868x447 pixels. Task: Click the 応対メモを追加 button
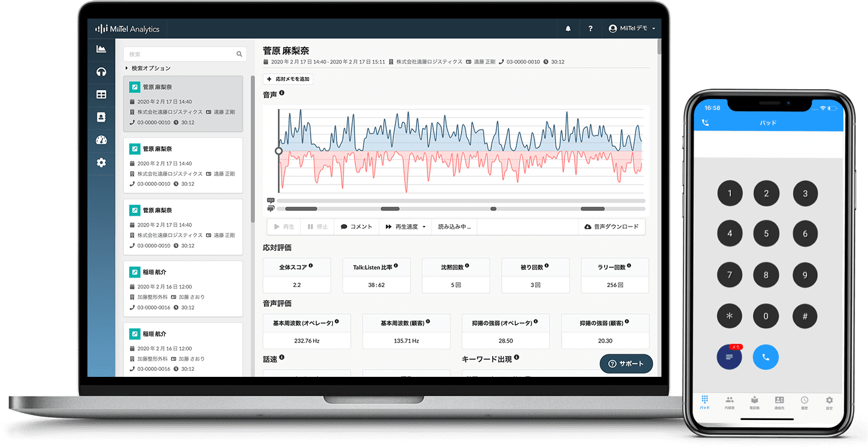pyautogui.click(x=288, y=79)
